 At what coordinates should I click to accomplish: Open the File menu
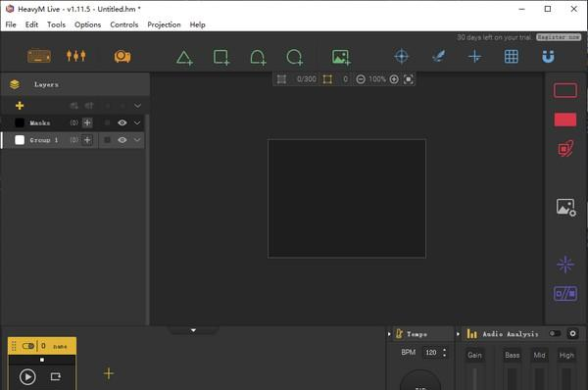(x=11, y=24)
